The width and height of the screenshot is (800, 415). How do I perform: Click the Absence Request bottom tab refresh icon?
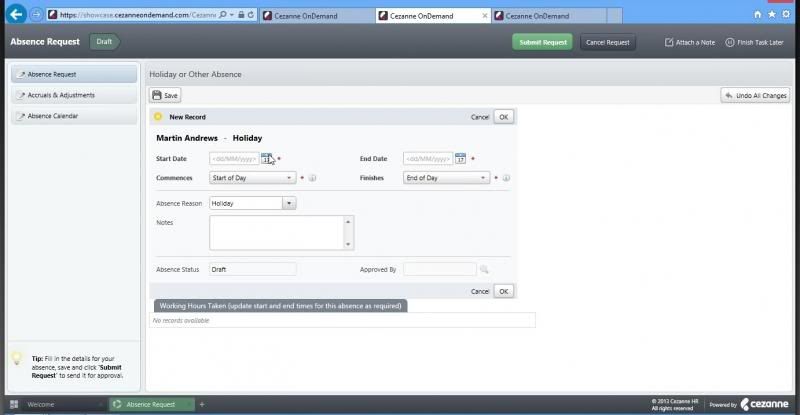pos(117,404)
